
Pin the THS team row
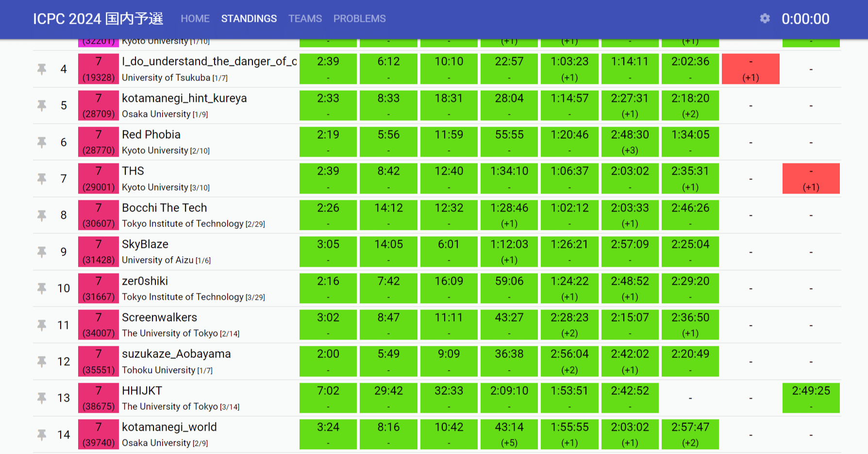coord(42,179)
